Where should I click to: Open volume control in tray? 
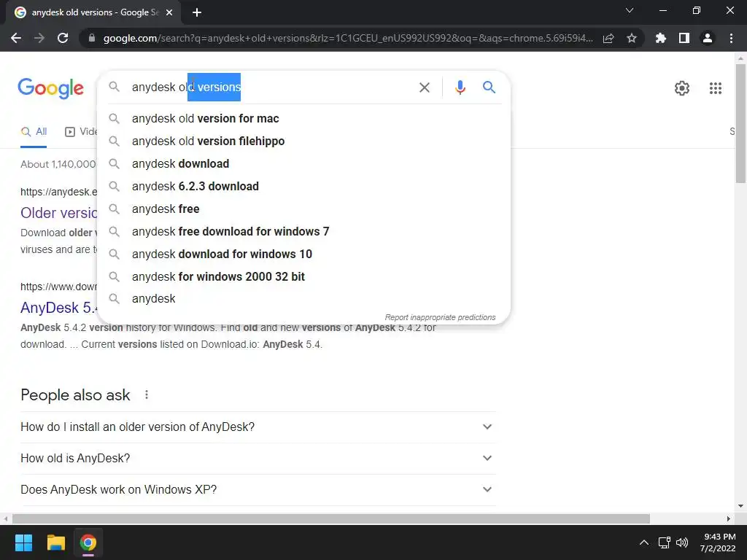click(682, 542)
